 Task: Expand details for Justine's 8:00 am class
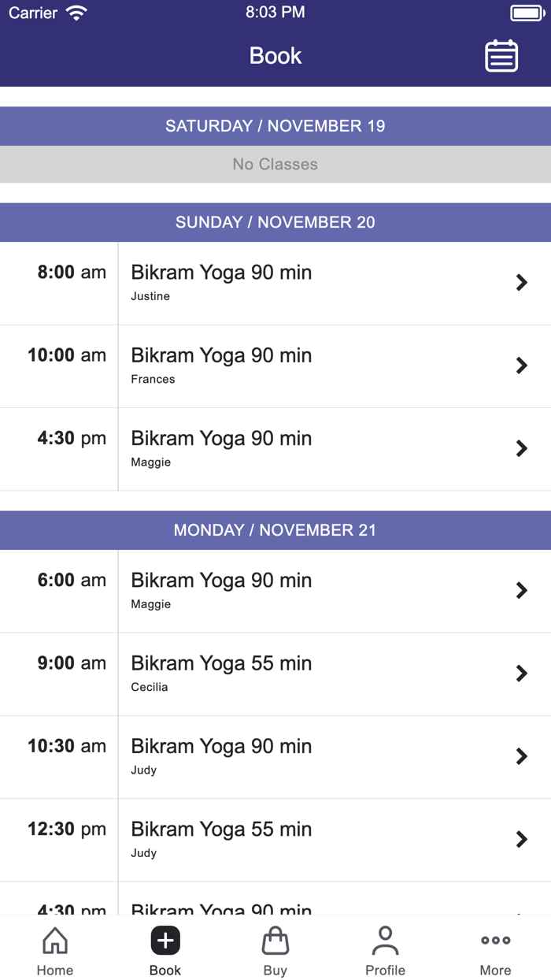(521, 282)
